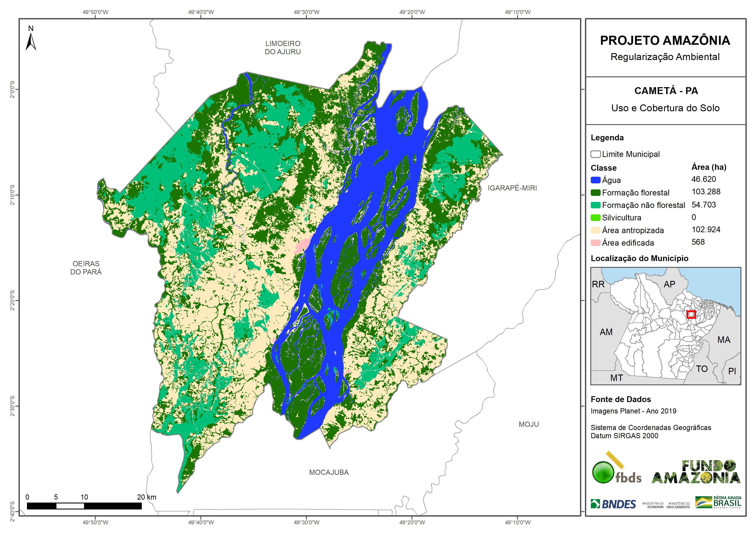756x534 pixels.
Task: Click the Formação não florestal swatch
Action: [595, 205]
